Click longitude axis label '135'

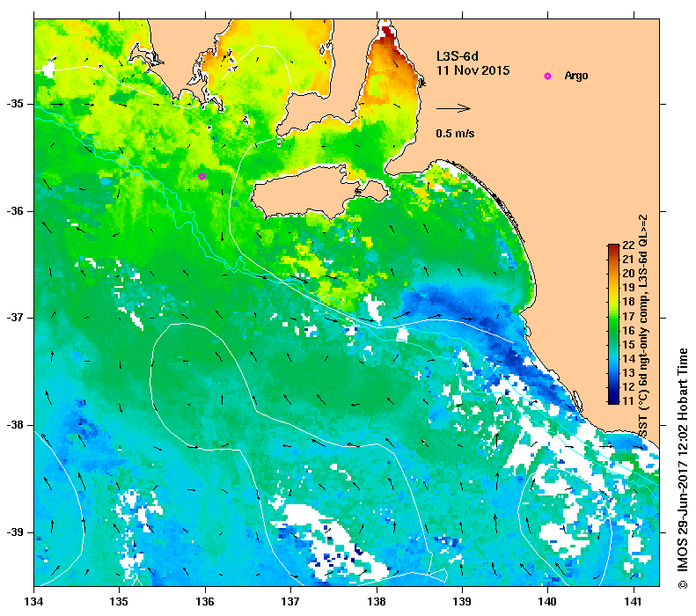pos(119,601)
